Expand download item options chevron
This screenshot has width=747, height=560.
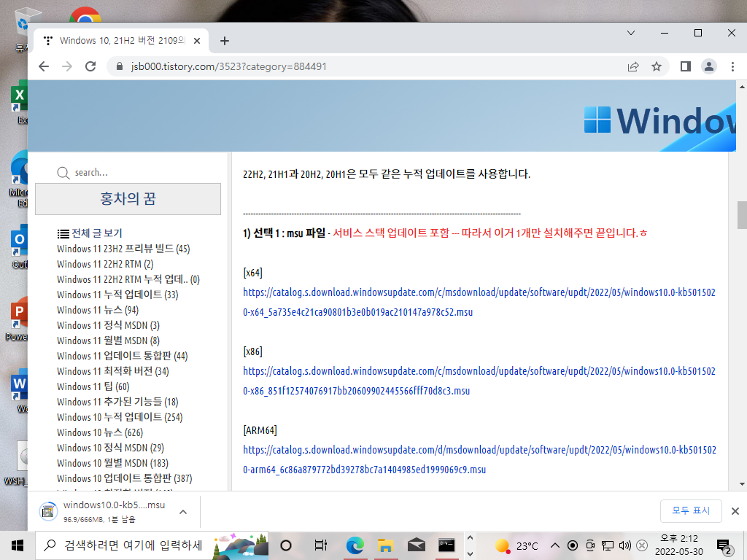(183, 512)
